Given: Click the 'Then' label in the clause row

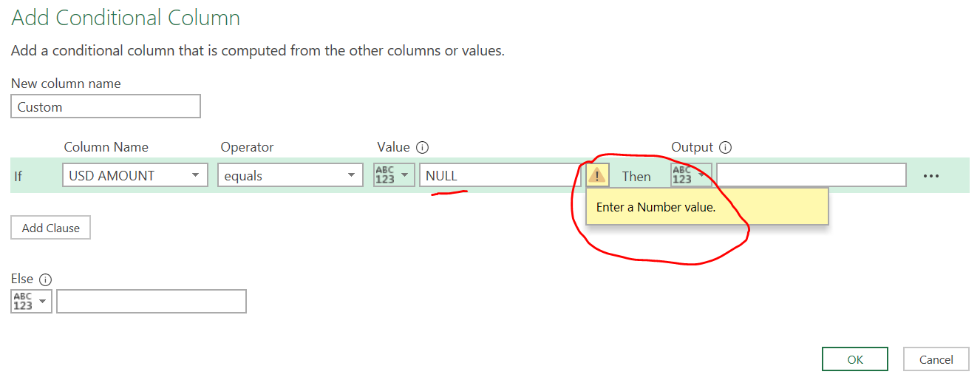Looking at the screenshot, I should pyautogui.click(x=636, y=176).
